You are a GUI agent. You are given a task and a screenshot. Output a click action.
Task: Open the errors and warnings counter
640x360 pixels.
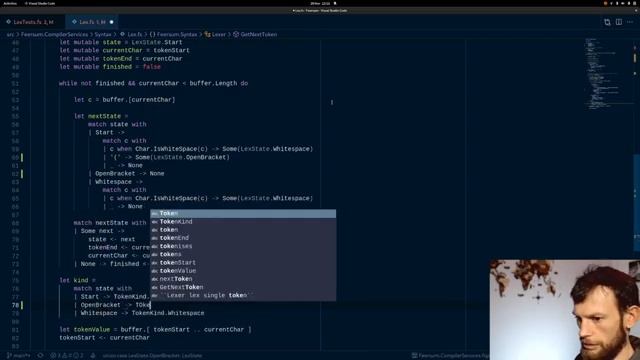67,356
